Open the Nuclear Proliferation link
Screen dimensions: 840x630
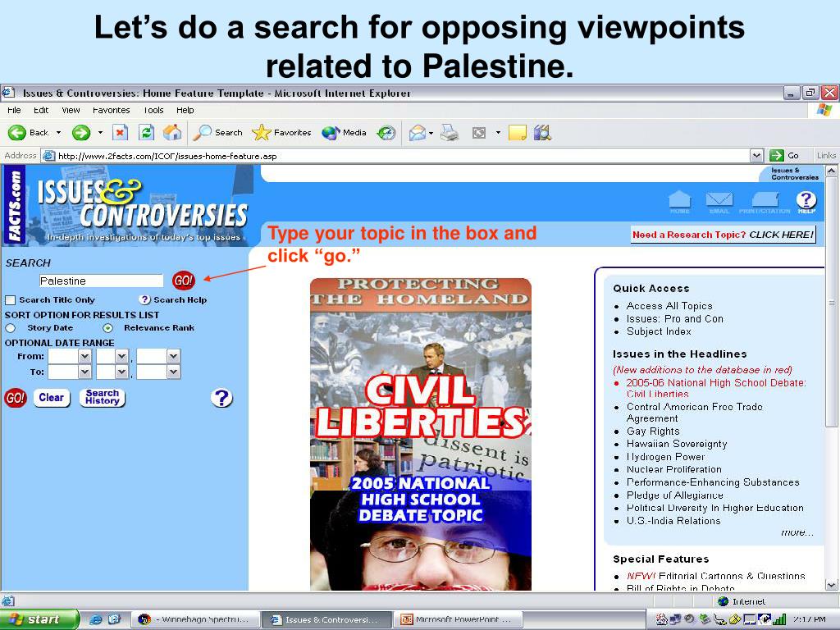pos(674,469)
